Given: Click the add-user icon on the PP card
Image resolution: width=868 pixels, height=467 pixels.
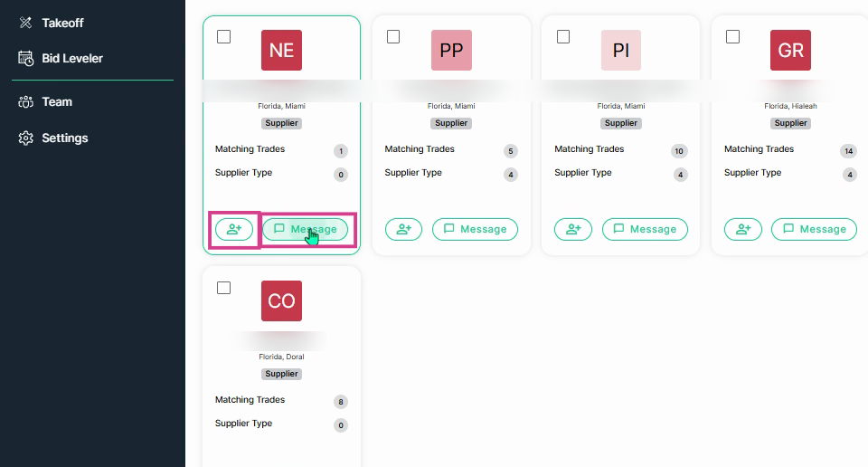Looking at the screenshot, I should pos(403,229).
